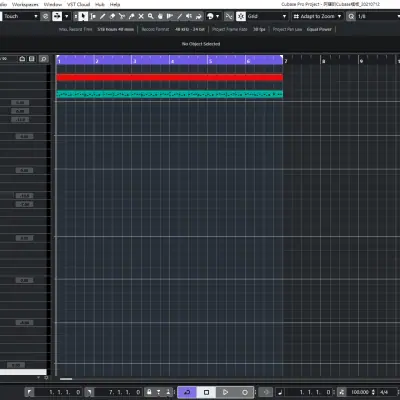Viewport: 400px width, 400px height.
Task: Open the Window menu
Action: click(x=53, y=4)
